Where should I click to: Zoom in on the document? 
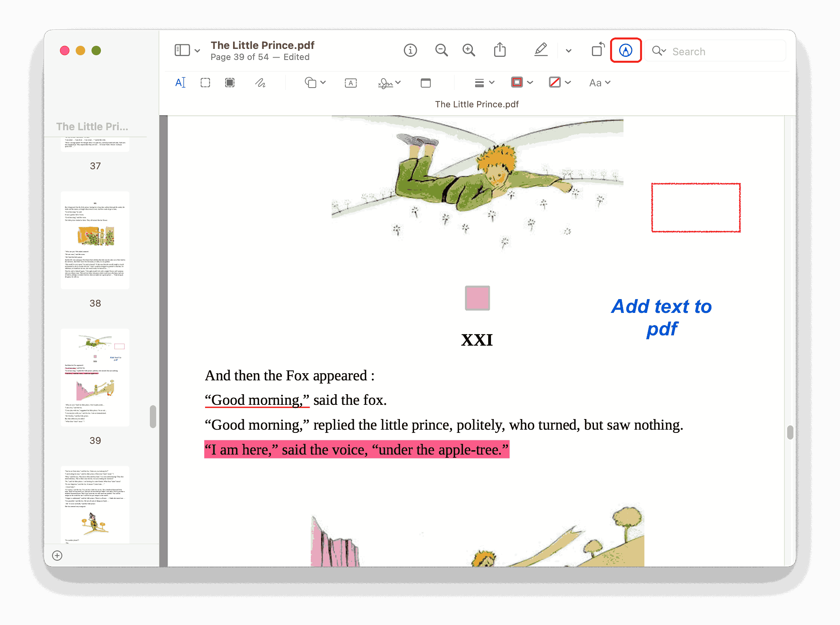(x=469, y=50)
